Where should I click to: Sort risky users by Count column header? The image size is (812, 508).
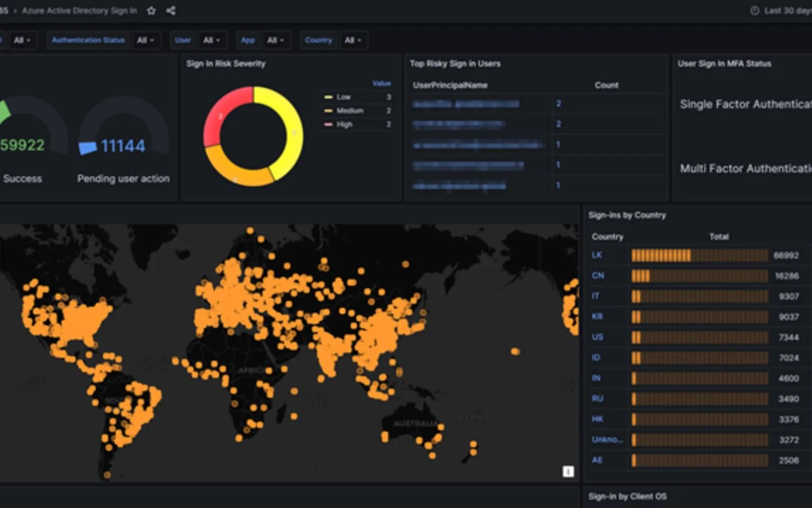click(606, 85)
